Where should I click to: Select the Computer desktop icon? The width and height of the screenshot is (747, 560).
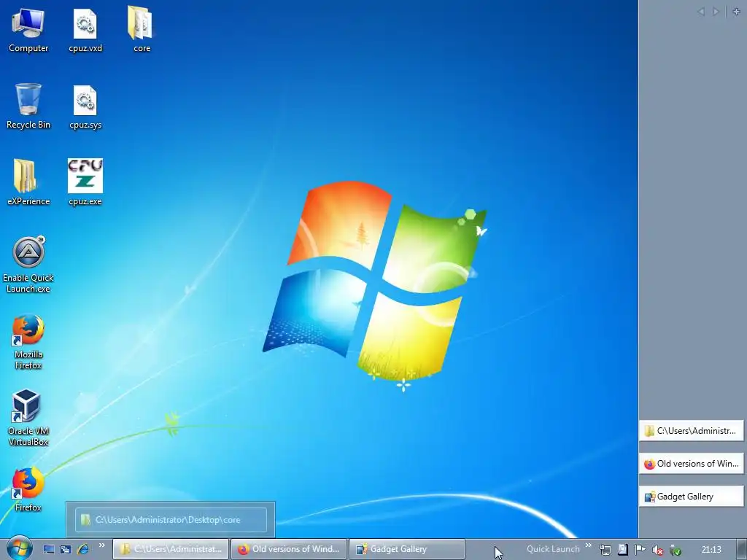coord(28,29)
